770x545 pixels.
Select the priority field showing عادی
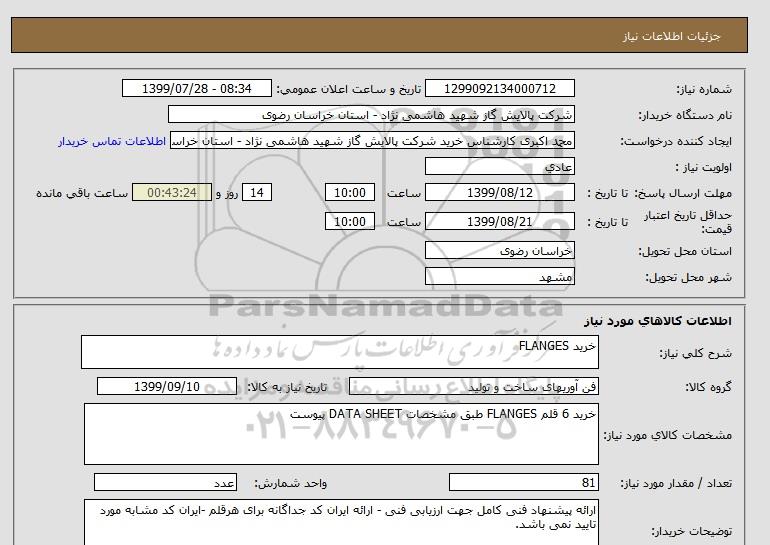click(499, 166)
